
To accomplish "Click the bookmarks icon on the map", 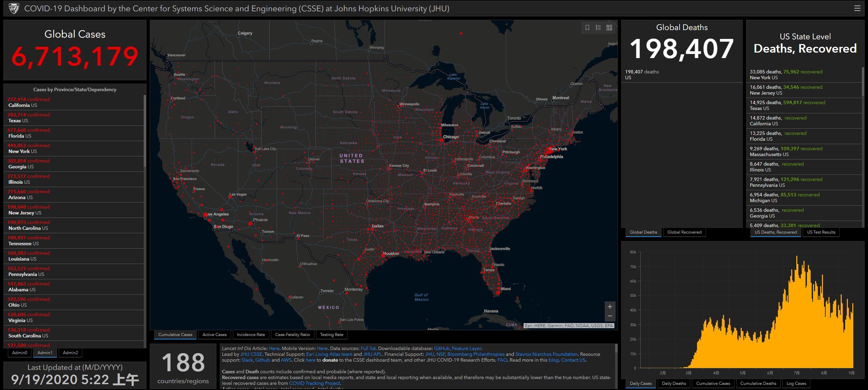I will (x=587, y=28).
